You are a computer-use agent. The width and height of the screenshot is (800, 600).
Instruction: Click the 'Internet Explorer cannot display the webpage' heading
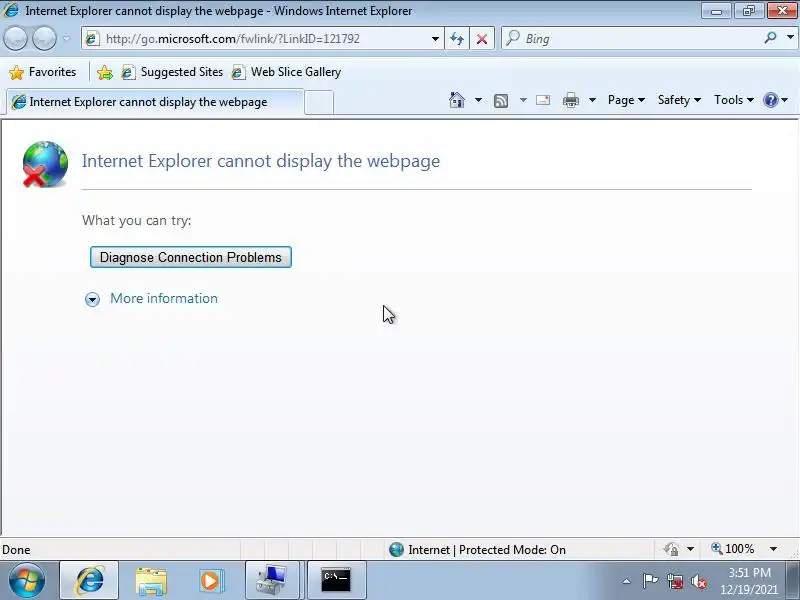[x=261, y=161]
